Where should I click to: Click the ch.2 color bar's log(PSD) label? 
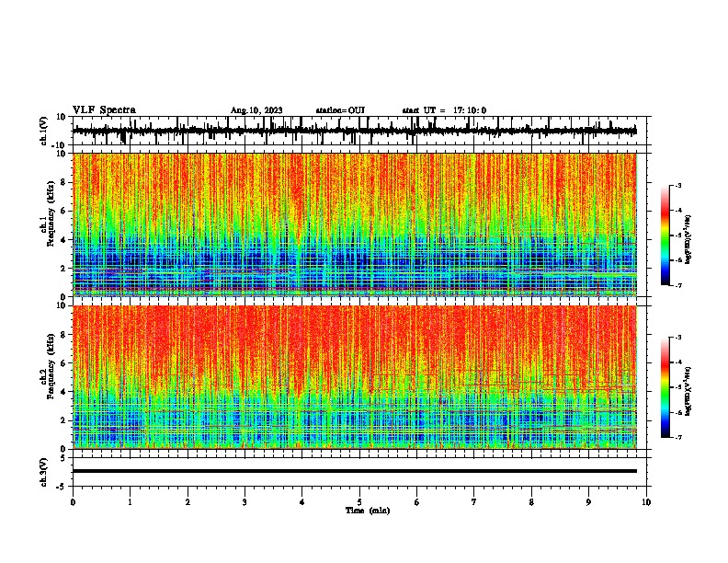pos(688,391)
